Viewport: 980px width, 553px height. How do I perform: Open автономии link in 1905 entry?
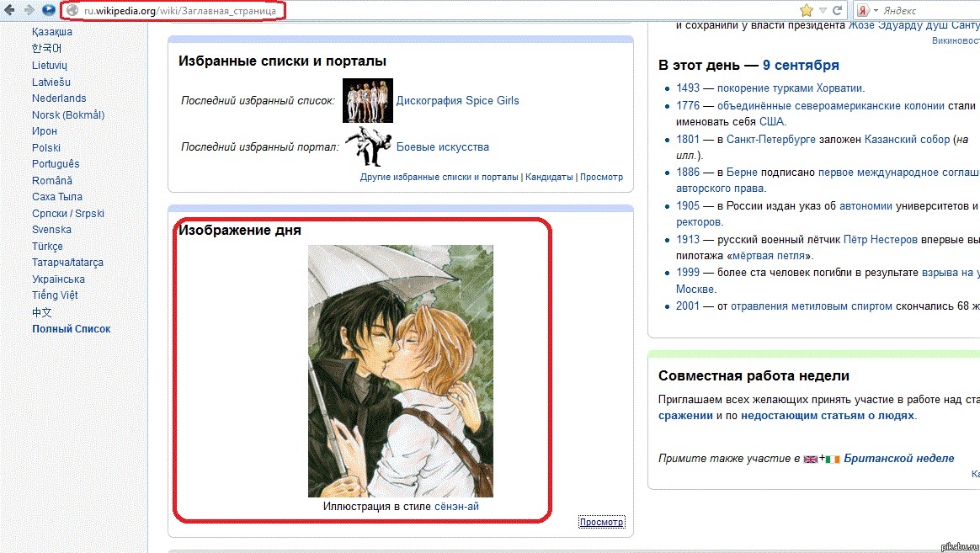(865, 206)
